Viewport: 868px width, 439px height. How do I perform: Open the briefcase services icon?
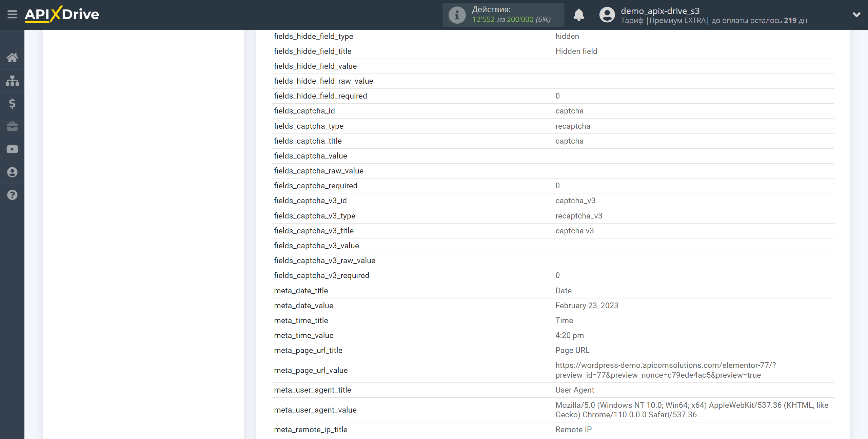point(12,126)
